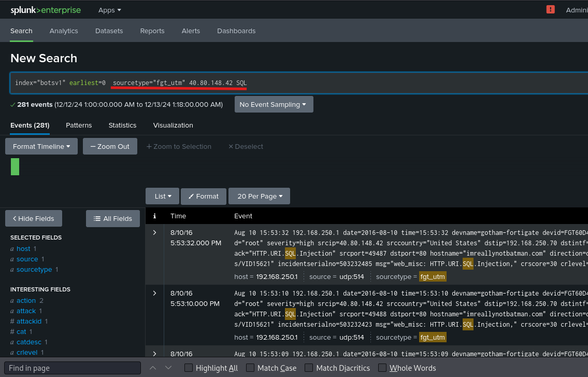Click the Find in page field
The width and height of the screenshot is (588, 377).
pos(73,368)
